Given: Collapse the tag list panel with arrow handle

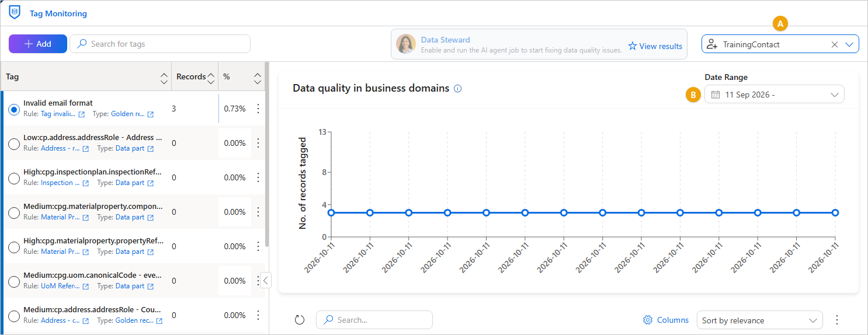Looking at the screenshot, I should click(266, 281).
